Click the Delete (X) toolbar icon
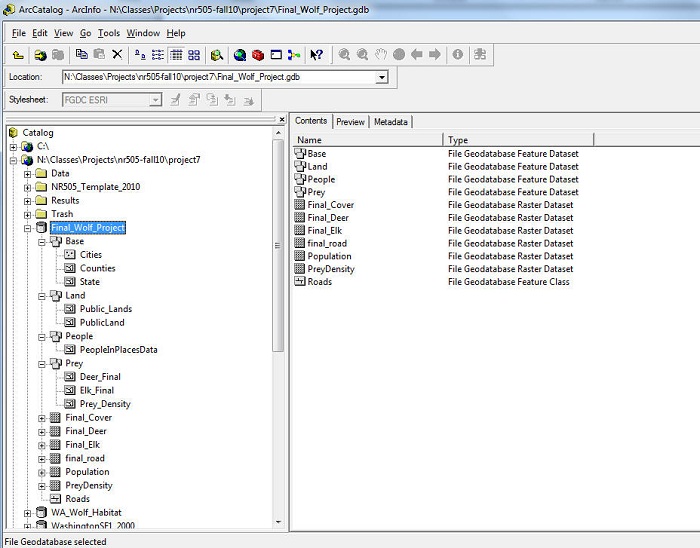 coord(117,55)
